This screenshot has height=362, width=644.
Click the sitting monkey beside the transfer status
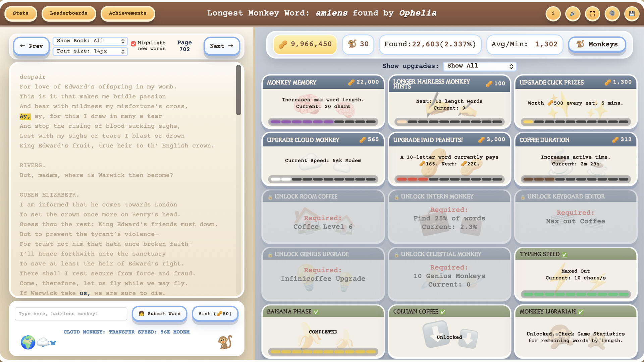coord(225,342)
